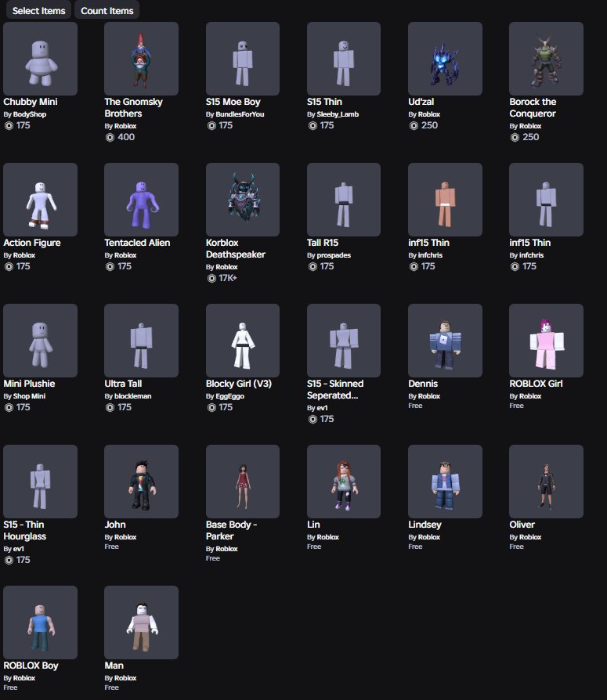
Task: Select the Oliver character thumbnail
Action: coord(546,482)
